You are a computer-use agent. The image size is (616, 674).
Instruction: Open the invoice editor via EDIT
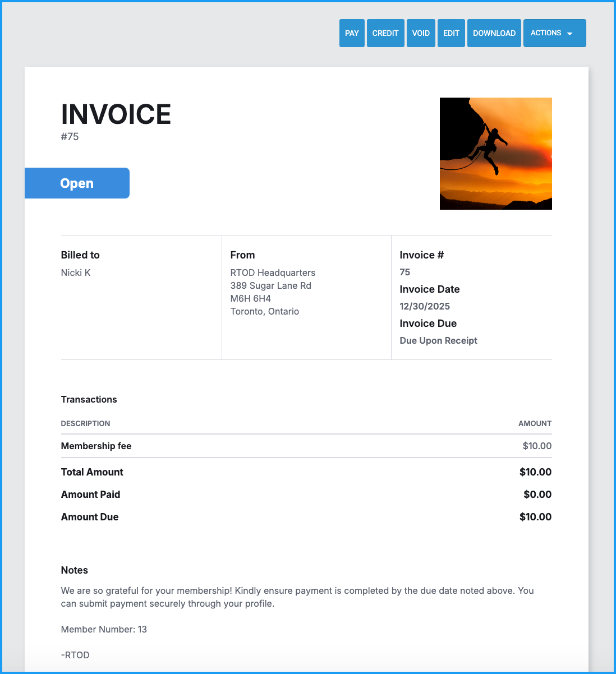point(451,33)
